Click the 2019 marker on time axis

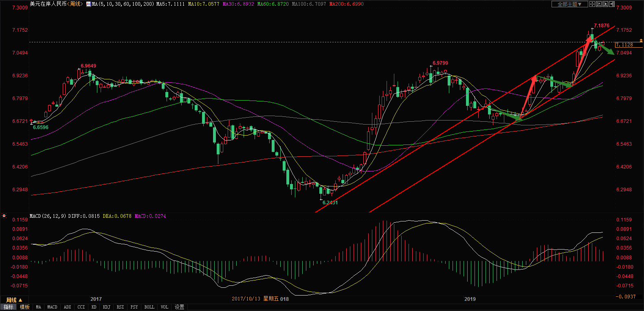pos(470,299)
